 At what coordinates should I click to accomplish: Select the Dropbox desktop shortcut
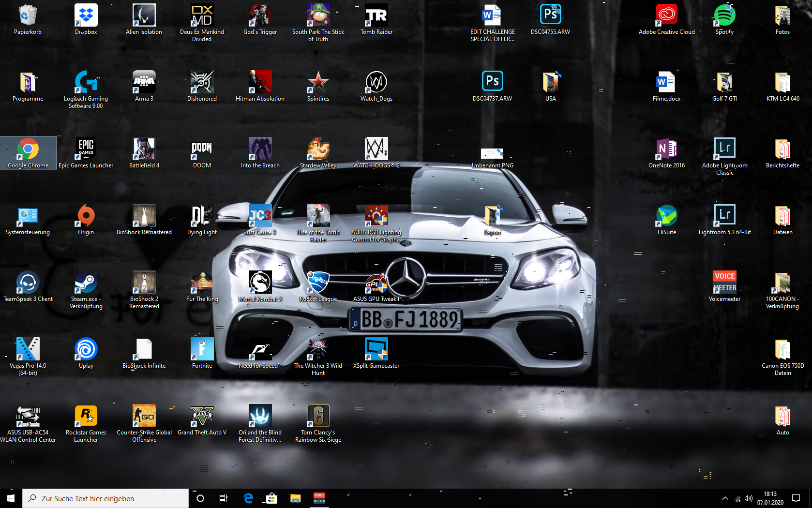86,15
